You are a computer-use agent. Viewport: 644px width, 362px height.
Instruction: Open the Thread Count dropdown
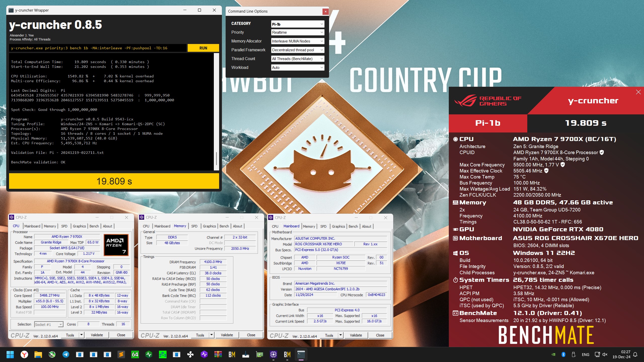(298, 59)
